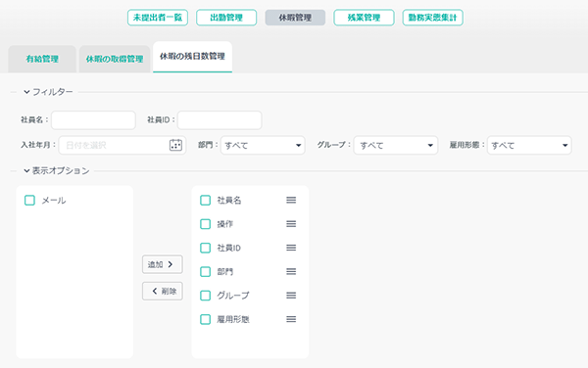Viewport: 588px width, 368px height.
Task: Open the calendar date picker icon
Action: tap(175, 145)
